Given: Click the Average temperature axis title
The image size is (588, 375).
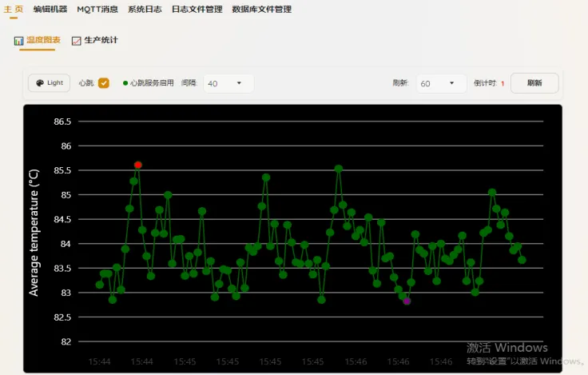Looking at the screenshot, I should point(34,233).
